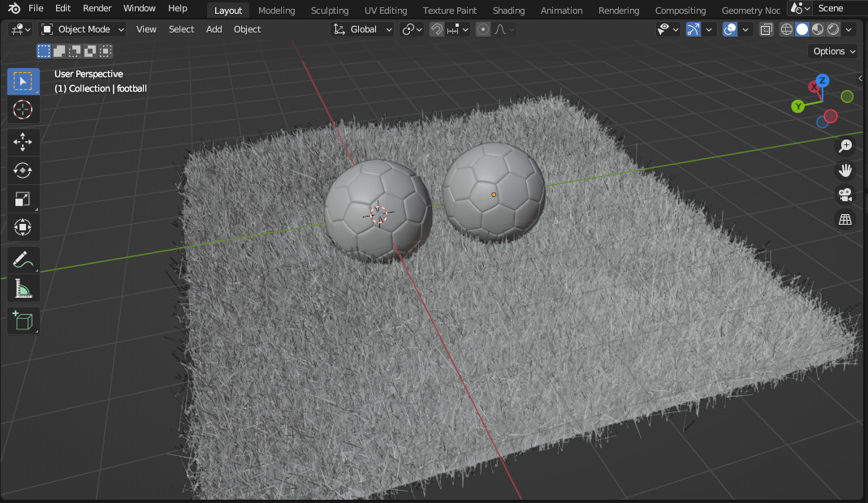Switch to the Modeling workspace tab

(276, 11)
